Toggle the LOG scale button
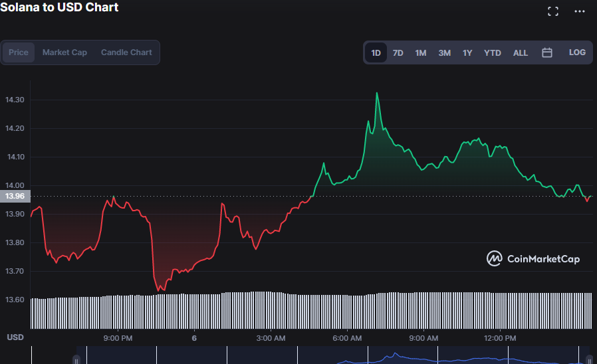 tap(577, 52)
